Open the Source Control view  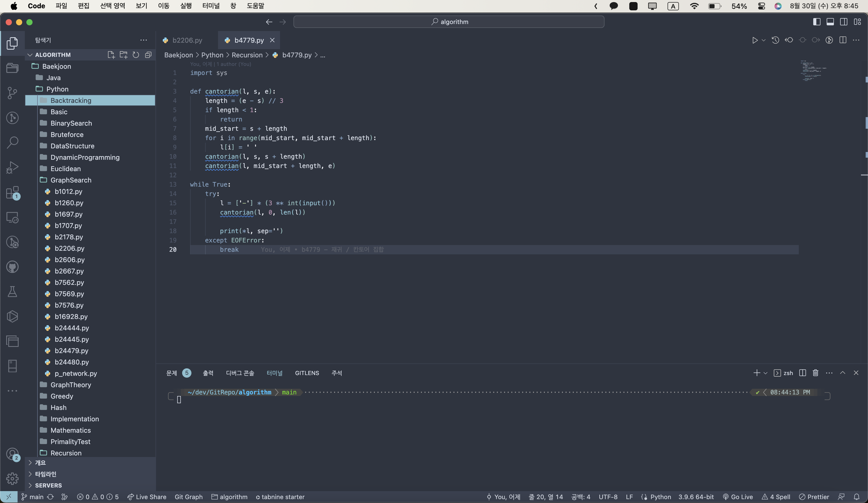(12, 93)
